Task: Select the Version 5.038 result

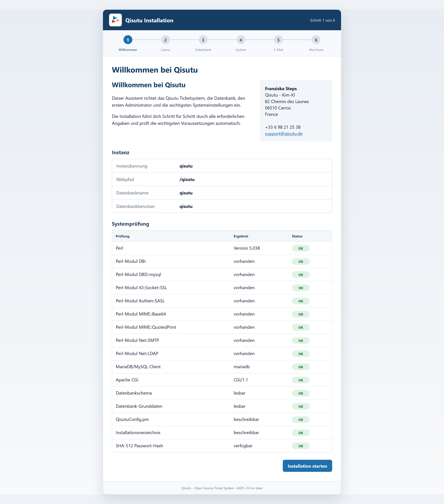Action: tap(247, 248)
